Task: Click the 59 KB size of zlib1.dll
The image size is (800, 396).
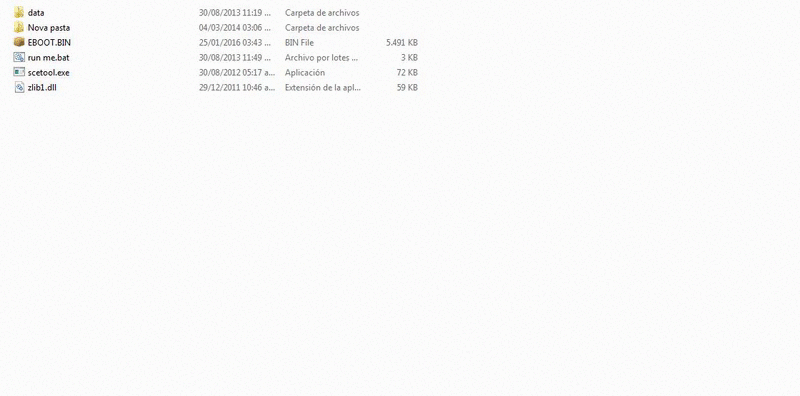Action: pyautogui.click(x=407, y=87)
